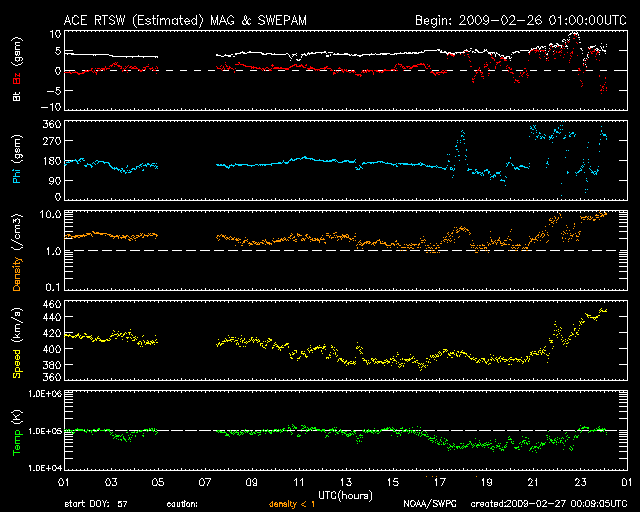Click the hour 21 label on the time axis
640x512 pixels.
click(533, 483)
